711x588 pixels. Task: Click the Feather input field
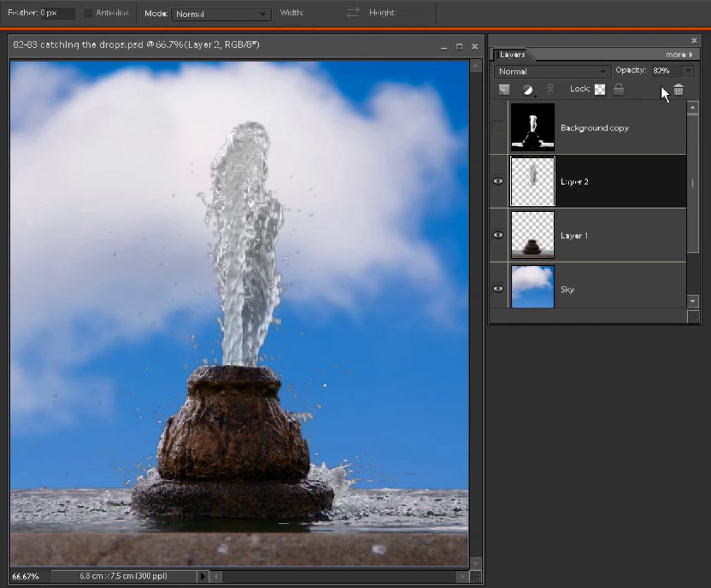57,13
